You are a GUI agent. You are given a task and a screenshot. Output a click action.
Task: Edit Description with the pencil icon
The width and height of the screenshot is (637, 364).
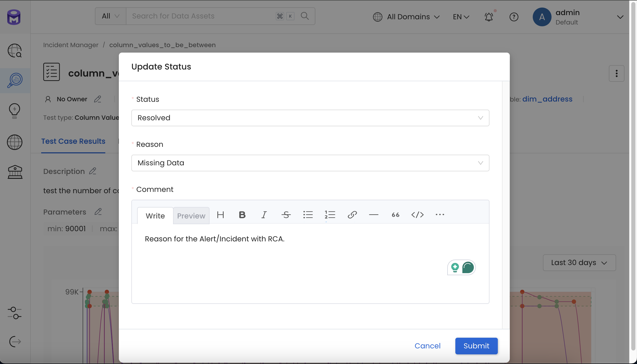coord(93,171)
